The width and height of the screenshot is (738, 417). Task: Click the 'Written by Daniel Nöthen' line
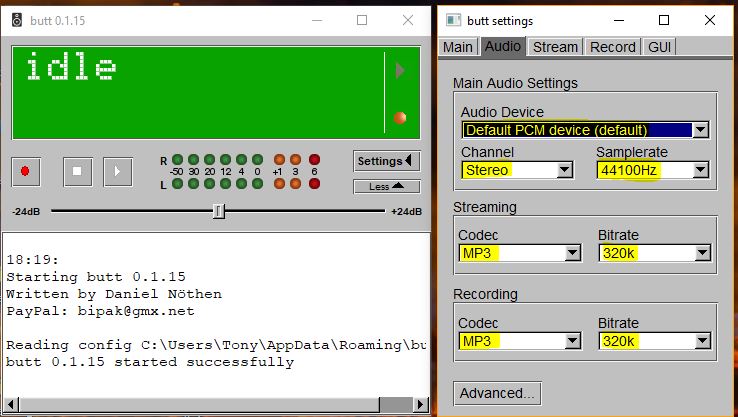(114, 294)
